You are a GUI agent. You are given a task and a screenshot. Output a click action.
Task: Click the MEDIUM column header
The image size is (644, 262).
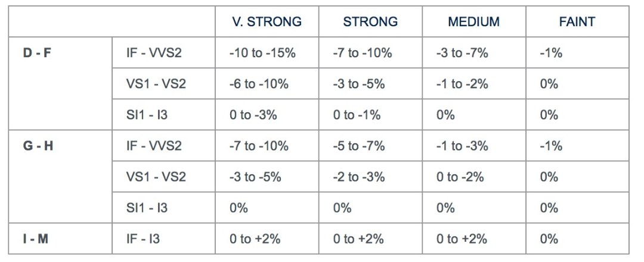(x=473, y=22)
